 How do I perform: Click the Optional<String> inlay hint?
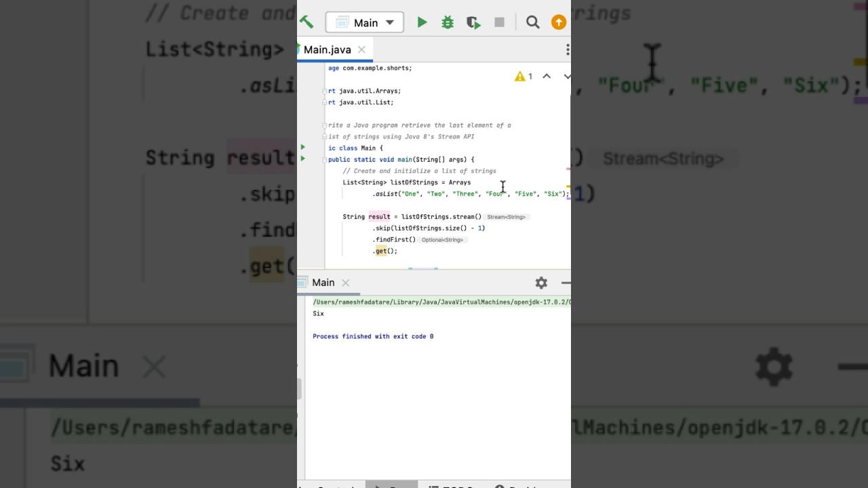coord(442,240)
